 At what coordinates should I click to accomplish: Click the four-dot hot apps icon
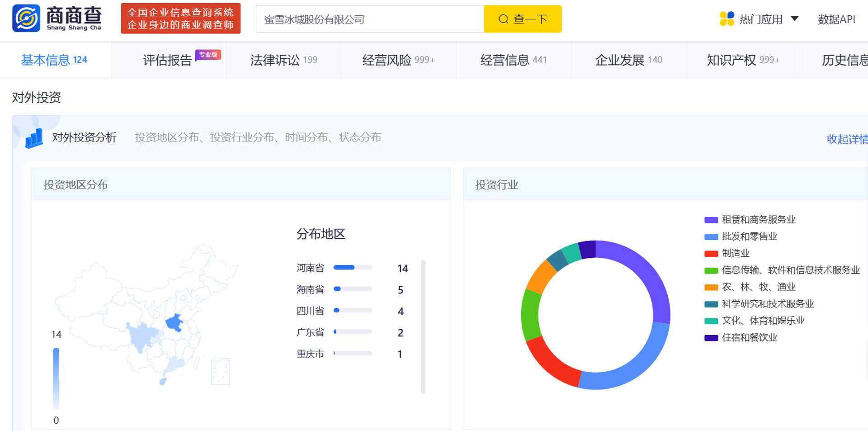coord(726,19)
